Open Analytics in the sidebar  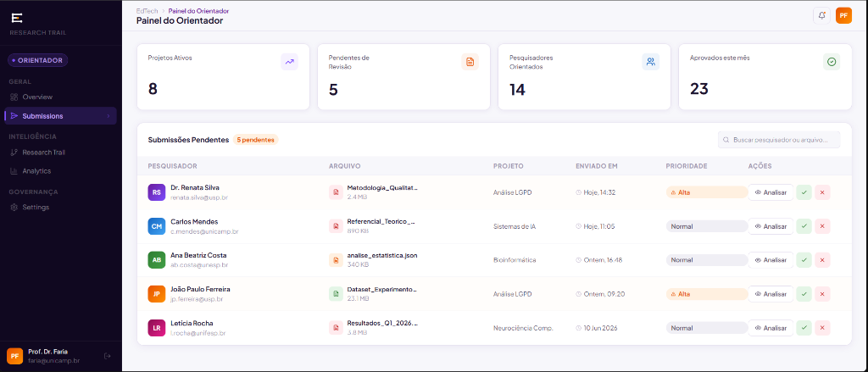pos(61,171)
